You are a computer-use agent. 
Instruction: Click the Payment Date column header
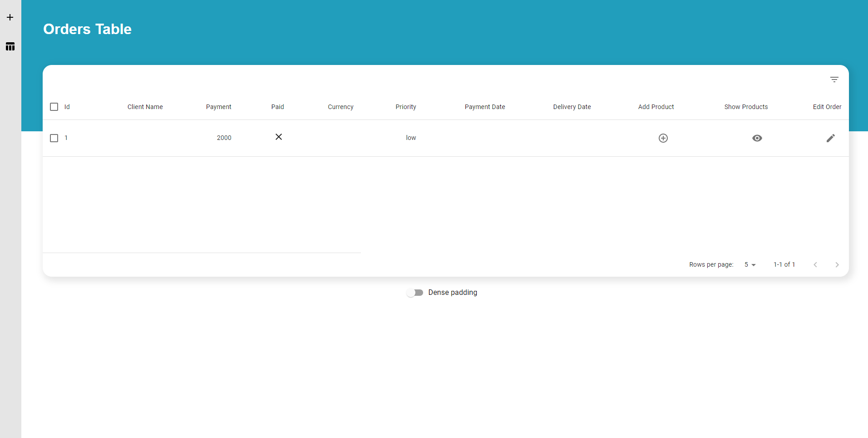(484, 107)
